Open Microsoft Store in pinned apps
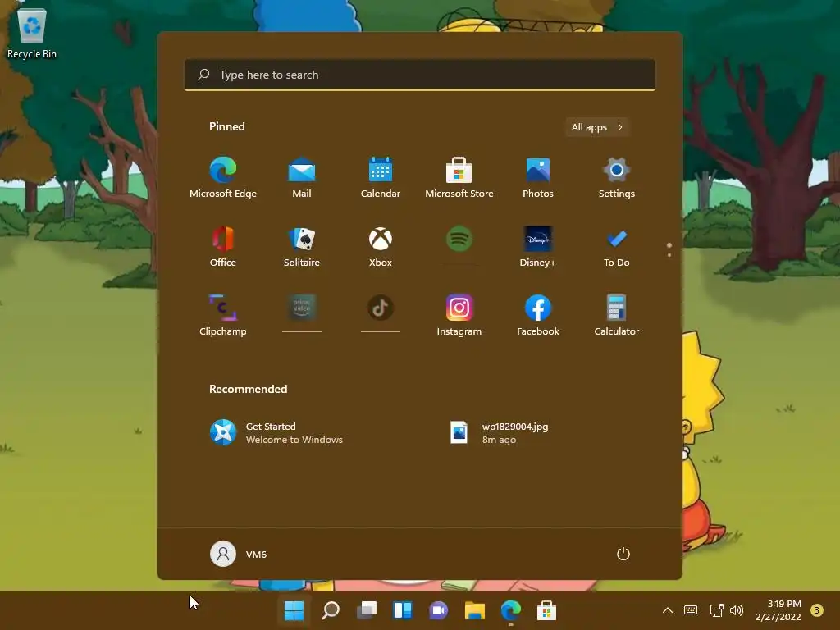Image resolution: width=840 pixels, height=630 pixels. click(x=459, y=178)
